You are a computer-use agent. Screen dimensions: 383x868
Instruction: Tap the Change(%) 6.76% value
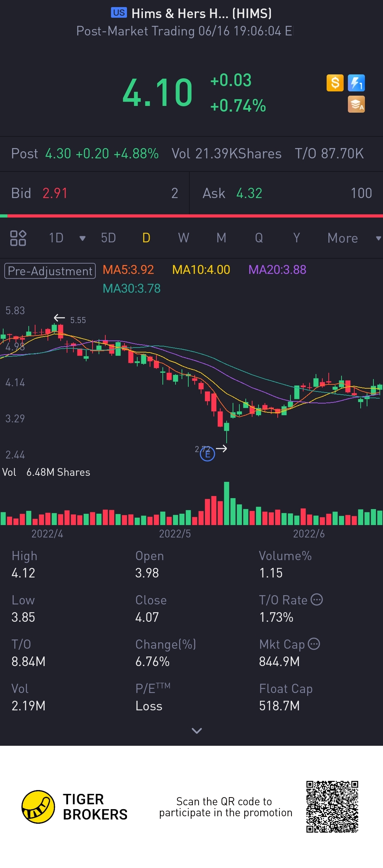point(152,661)
